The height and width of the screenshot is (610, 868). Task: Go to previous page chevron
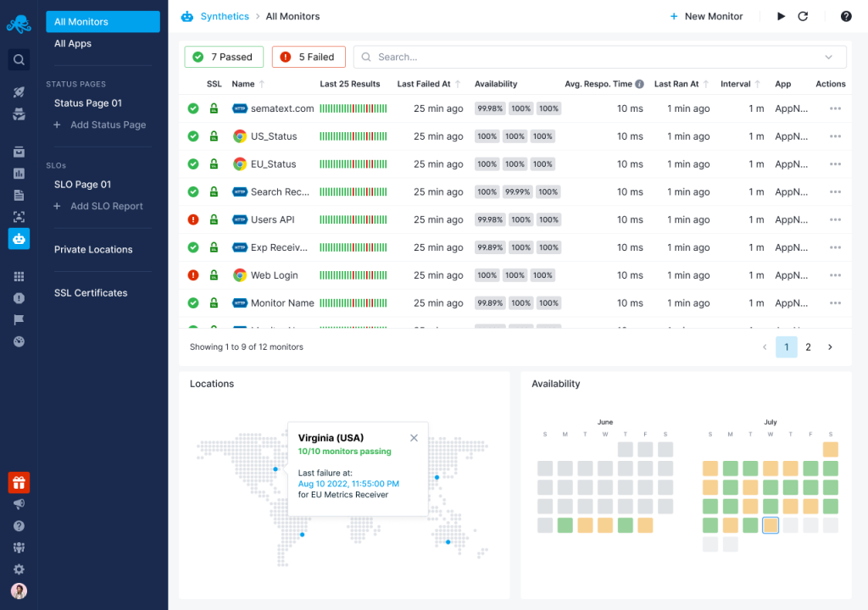click(x=765, y=347)
